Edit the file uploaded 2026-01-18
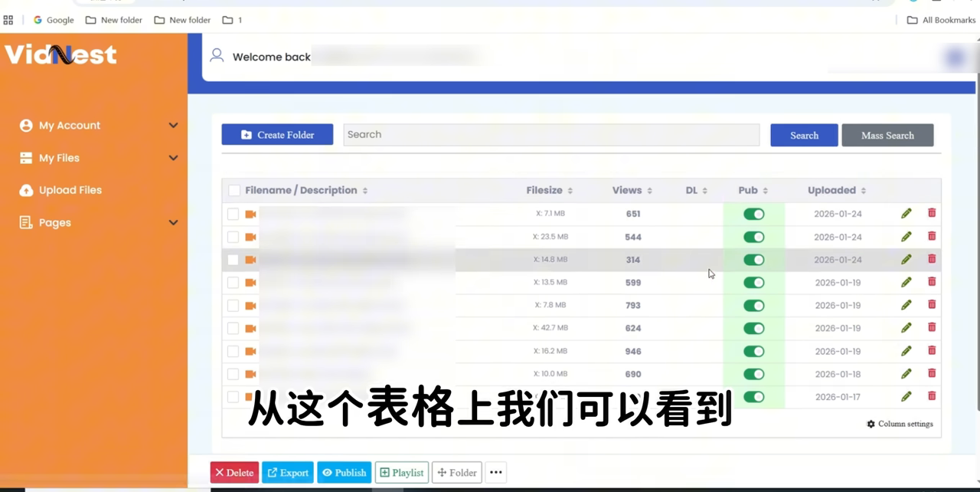 (x=906, y=374)
